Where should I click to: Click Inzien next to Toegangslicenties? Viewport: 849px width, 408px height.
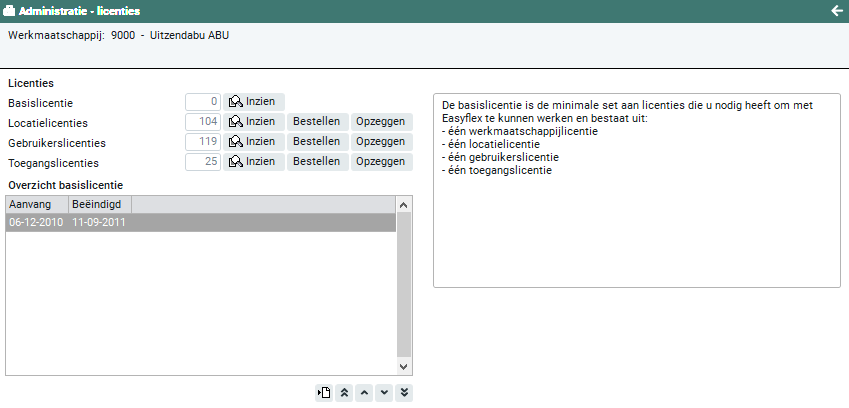coord(254,162)
